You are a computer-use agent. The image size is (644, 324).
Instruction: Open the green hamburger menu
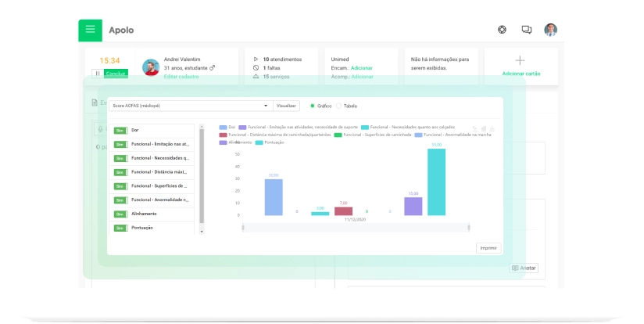pos(91,30)
